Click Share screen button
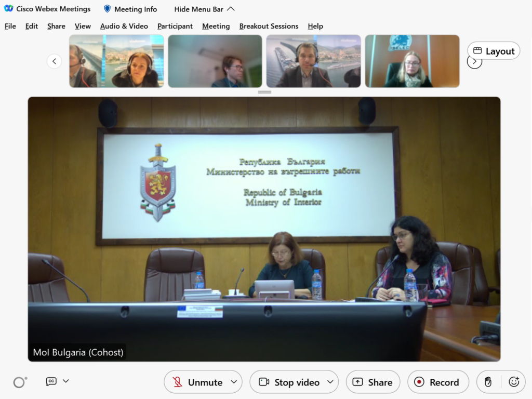Image resolution: width=532 pixels, height=399 pixels. tap(373, 382)
